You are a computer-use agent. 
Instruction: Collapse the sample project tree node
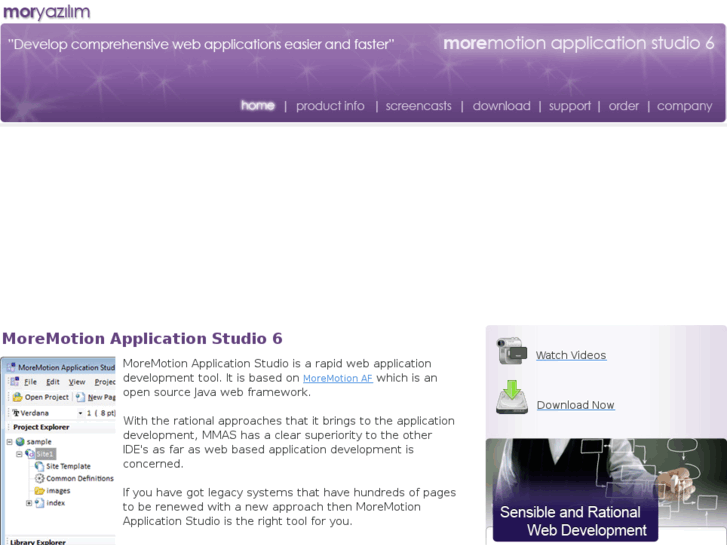9,442
